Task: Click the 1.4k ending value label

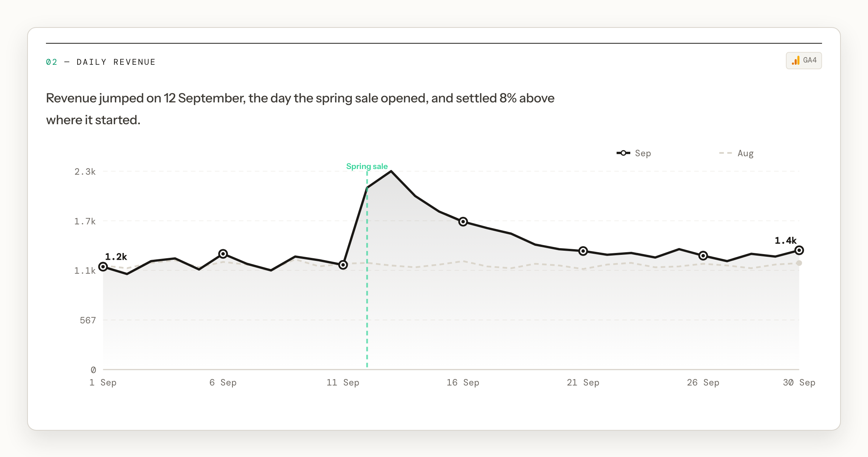Action: pyautogui.click(x=785, y=241)
